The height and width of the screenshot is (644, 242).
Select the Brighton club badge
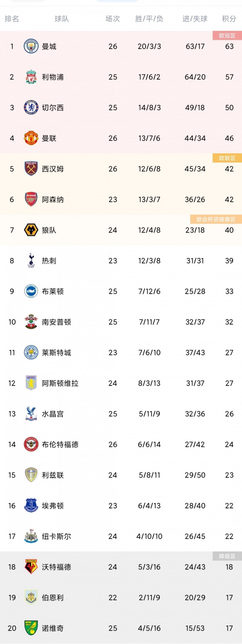coord(31,291)
